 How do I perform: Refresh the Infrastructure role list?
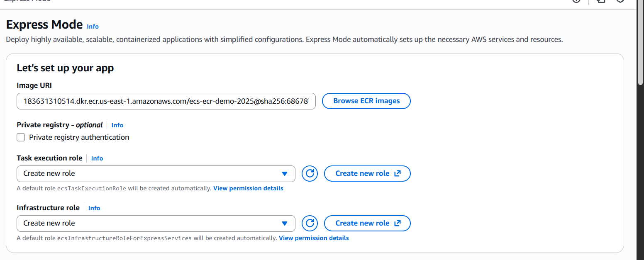coord(310,224)
